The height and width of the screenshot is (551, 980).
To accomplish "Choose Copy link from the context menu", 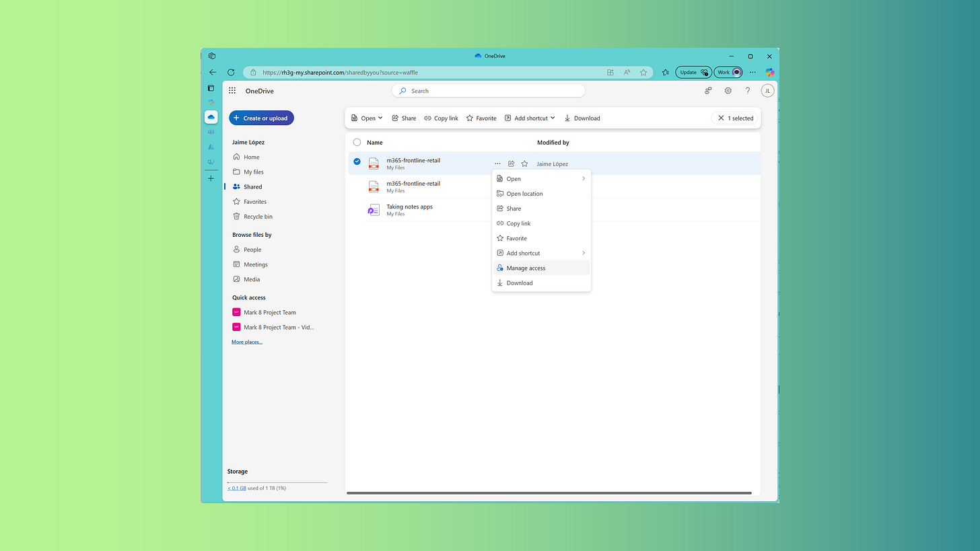I will pyautogui.click(x=541, y=223).
